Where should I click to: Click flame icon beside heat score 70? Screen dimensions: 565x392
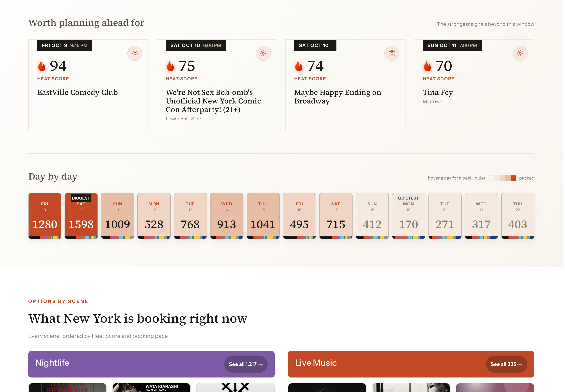(x=427, y=66)
